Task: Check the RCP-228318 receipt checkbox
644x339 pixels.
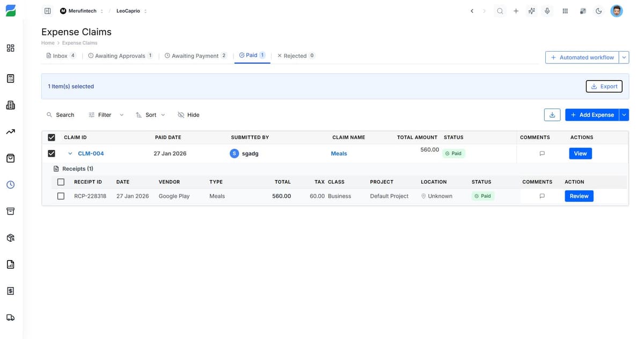Action: pos(61,196)
